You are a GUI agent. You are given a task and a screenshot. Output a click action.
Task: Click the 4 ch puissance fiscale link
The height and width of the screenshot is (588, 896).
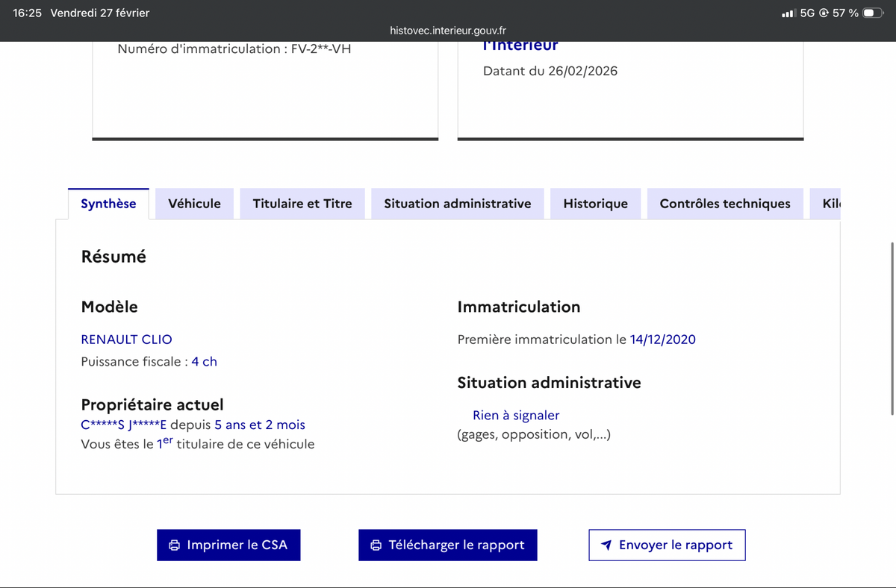click(x=204, y=361)
